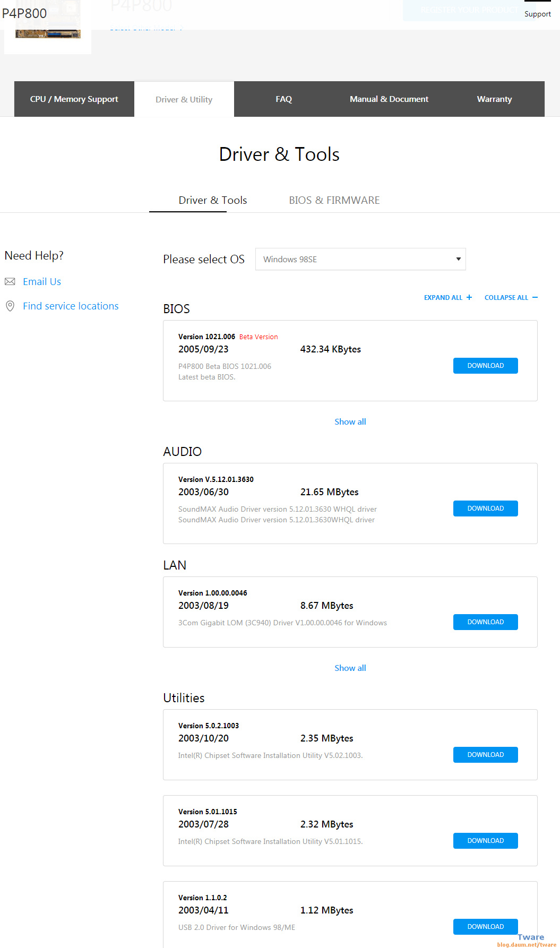Download Chipset Utility version 5.0.2.1003
Screen dimensions: 560x948
coord(486,755)
